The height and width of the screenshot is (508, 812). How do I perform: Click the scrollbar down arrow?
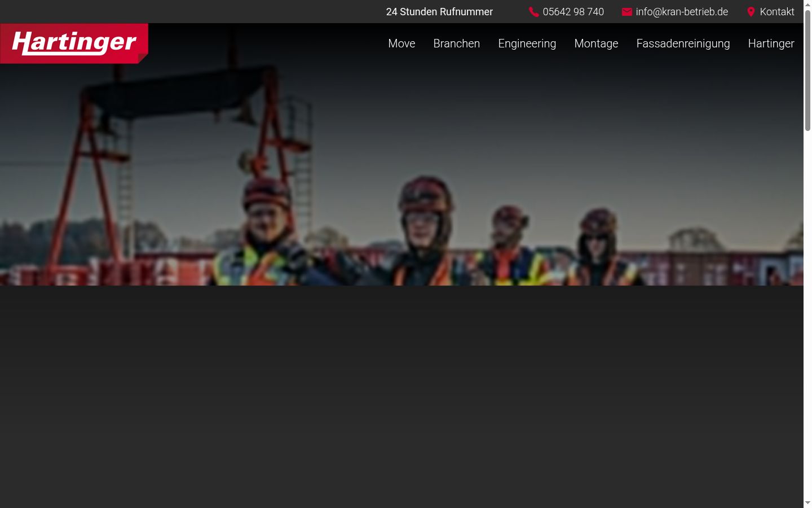(807, 503)
